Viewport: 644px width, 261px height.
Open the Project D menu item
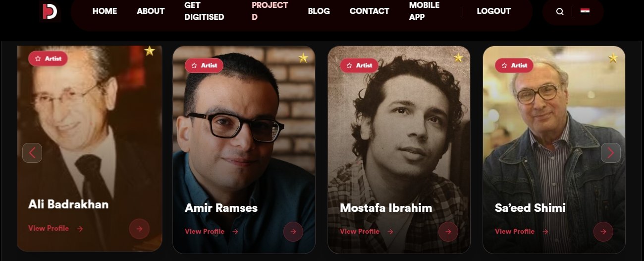270,11
